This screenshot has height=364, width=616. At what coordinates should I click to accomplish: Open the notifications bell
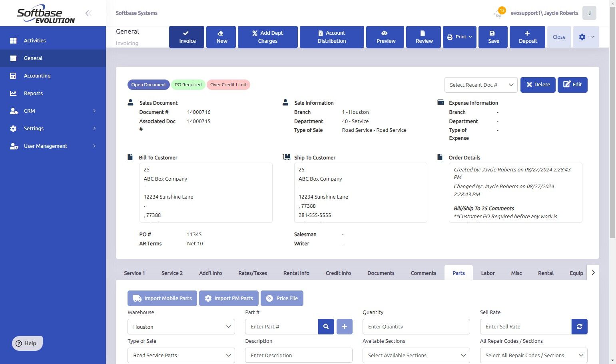[498, 13]
